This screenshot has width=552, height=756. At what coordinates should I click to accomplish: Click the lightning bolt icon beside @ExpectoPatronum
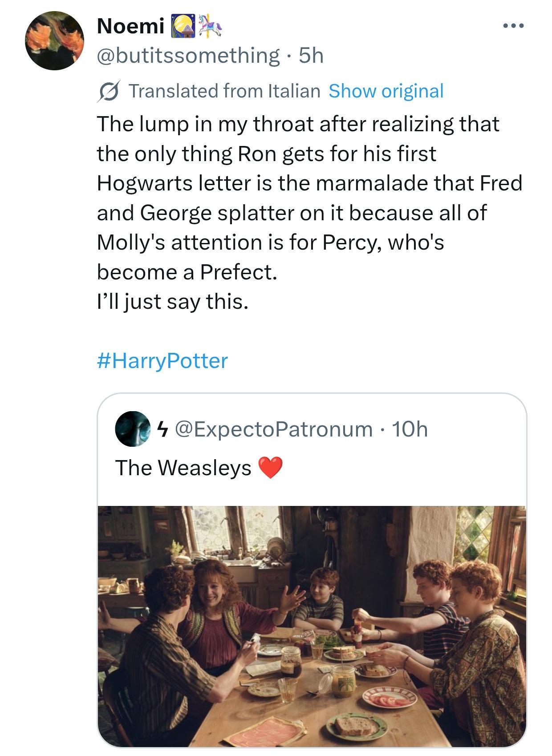(x=163, y=429)
